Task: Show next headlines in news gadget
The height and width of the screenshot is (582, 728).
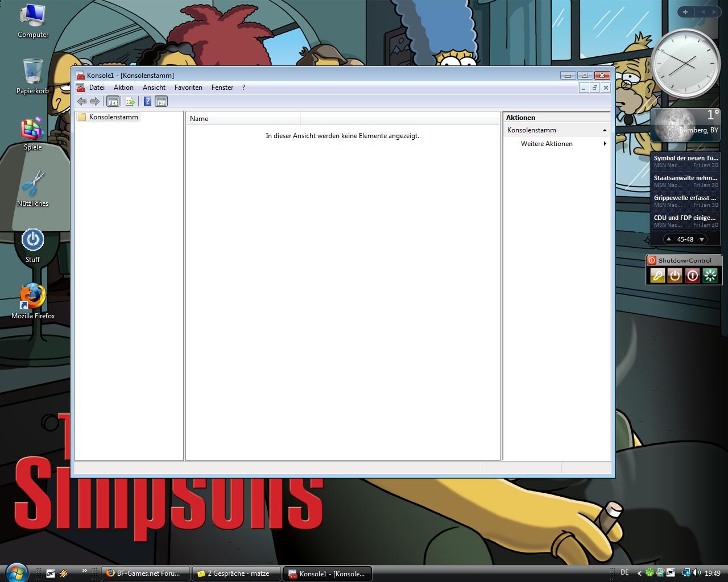Action: point(702,239)
